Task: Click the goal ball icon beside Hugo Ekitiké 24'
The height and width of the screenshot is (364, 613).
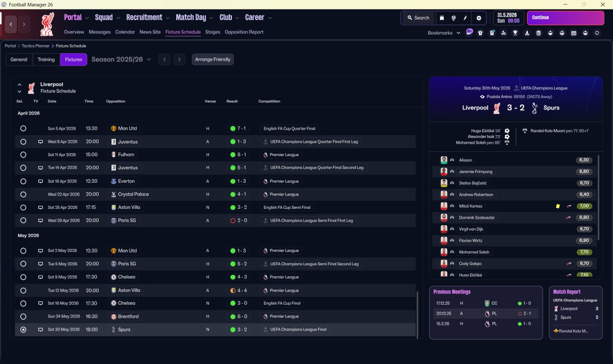Action: click(507, 131)
